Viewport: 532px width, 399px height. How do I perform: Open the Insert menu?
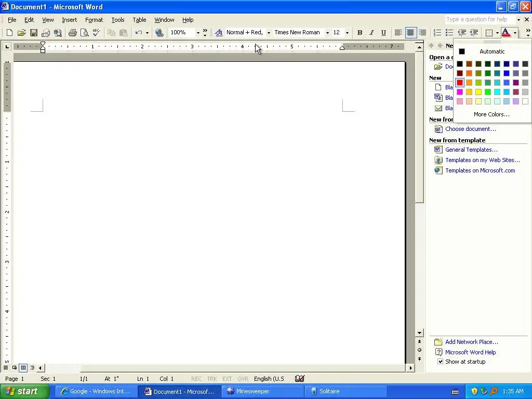click(69, 20)
